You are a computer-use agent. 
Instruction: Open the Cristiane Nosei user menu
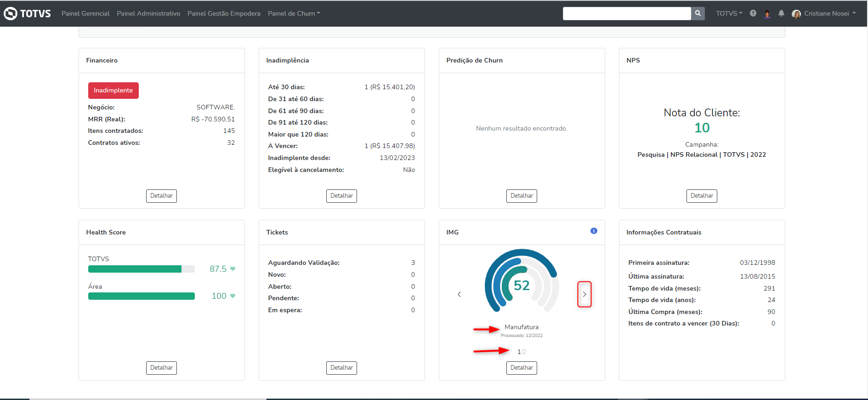click(830, 13)
